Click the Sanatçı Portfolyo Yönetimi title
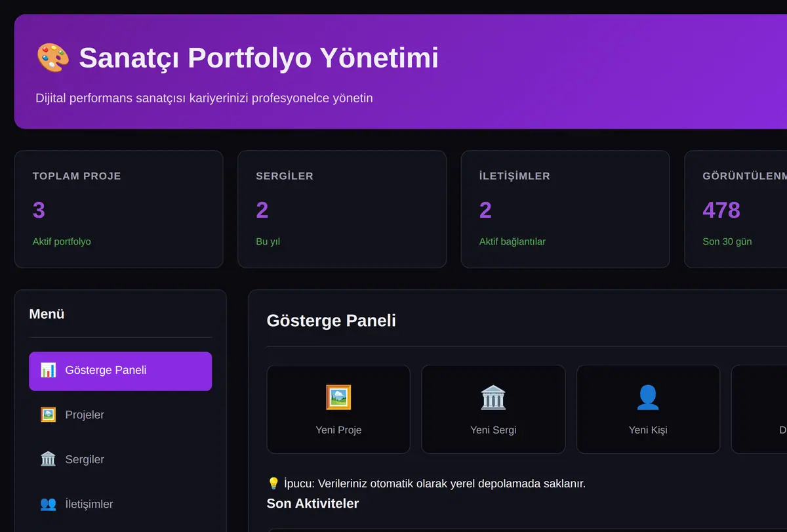Screen dimensions: 787x532 click(258, 58)
